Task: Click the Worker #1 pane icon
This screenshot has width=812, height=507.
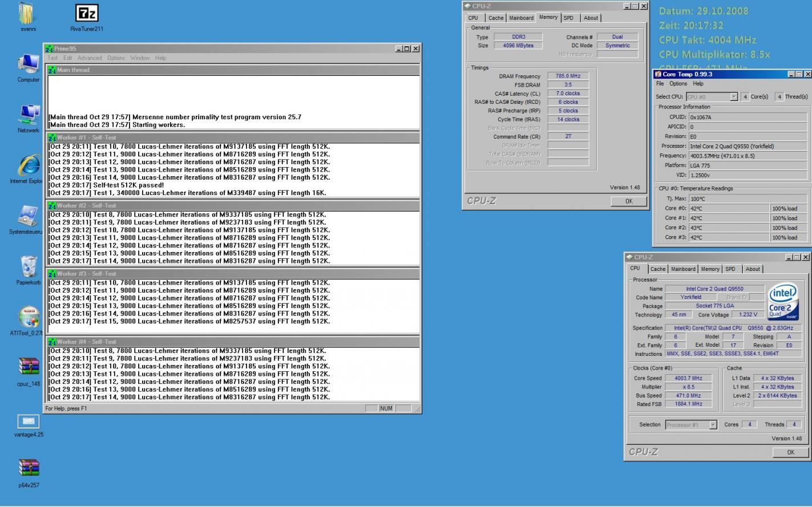Action: (x=52, y=138)
